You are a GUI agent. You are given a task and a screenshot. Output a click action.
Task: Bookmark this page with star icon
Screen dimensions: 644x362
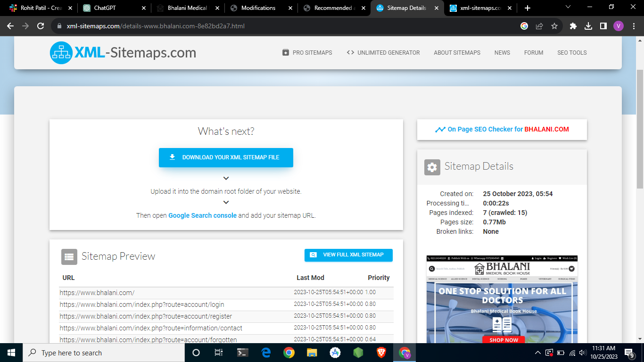[554, 26]
